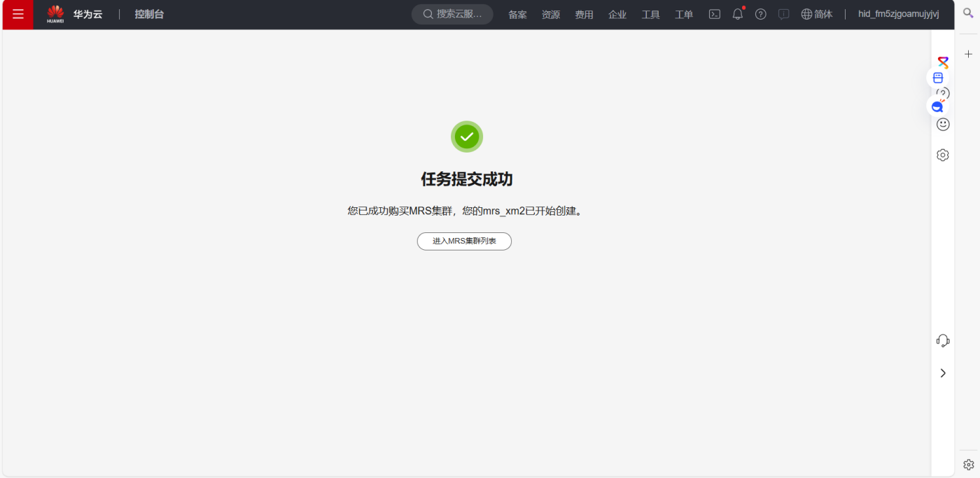Open the 简体 language selector
This screenshot has height=478, width=980.
tap(817, 14)
